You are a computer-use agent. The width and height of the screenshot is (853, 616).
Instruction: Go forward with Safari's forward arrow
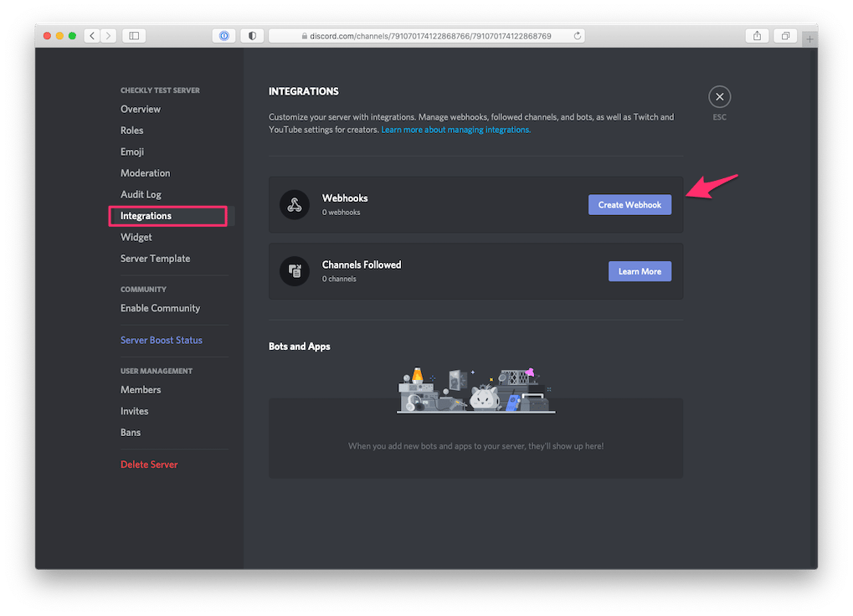click(108, 36)
